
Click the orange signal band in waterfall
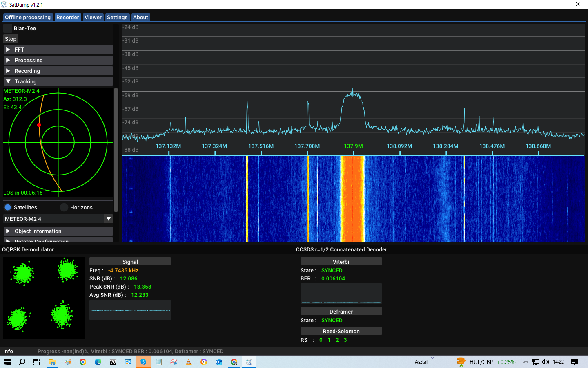click(x=353, y=199)
